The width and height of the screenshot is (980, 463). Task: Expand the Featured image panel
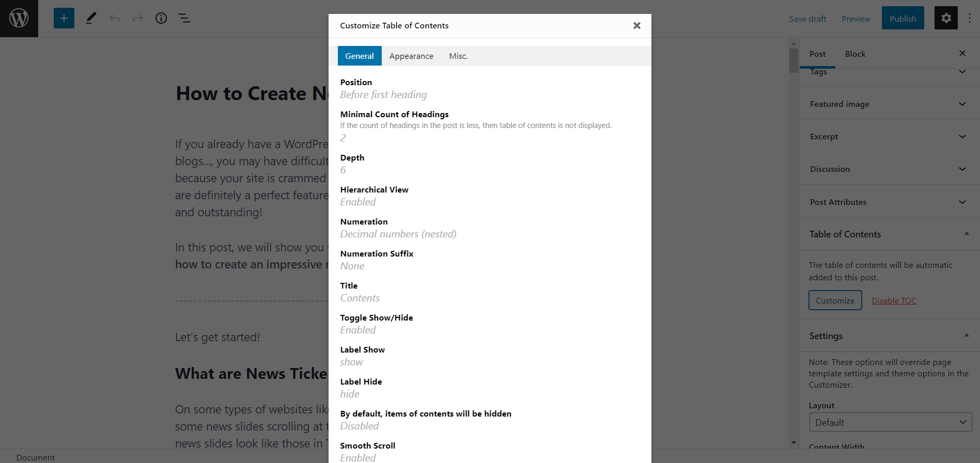(889, 104)
